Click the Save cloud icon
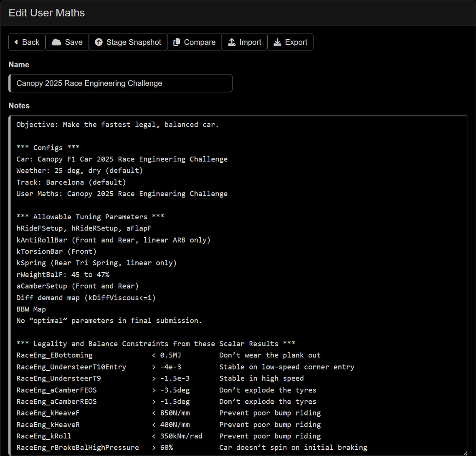476x456 pixels. coord(56,42)
